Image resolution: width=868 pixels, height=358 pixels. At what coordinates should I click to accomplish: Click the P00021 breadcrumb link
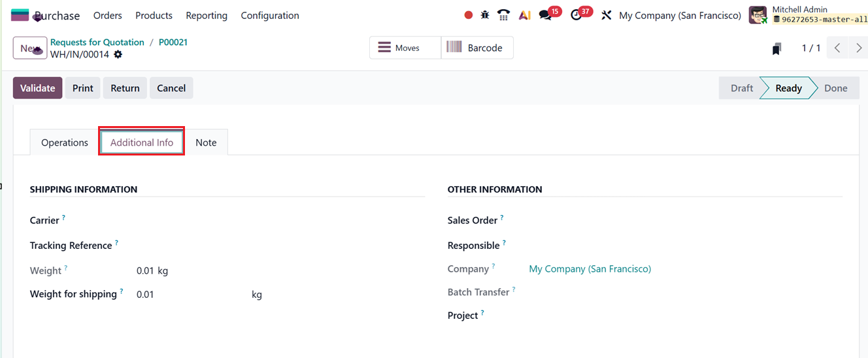coord(173,42)
